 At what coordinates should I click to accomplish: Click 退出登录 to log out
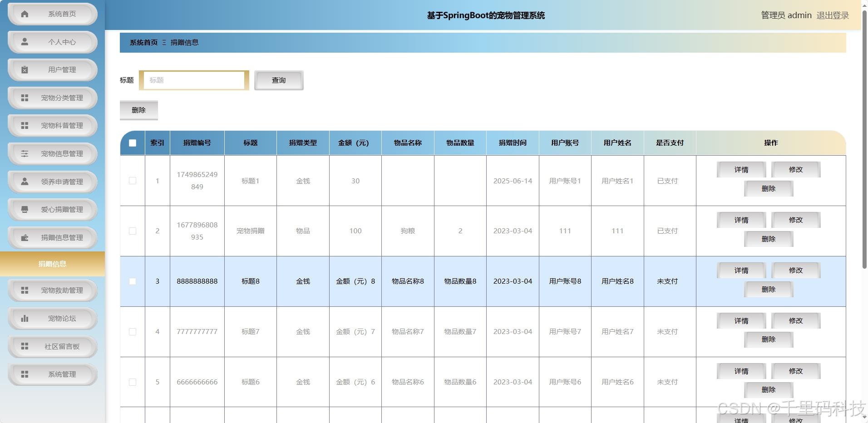(833, 15)
